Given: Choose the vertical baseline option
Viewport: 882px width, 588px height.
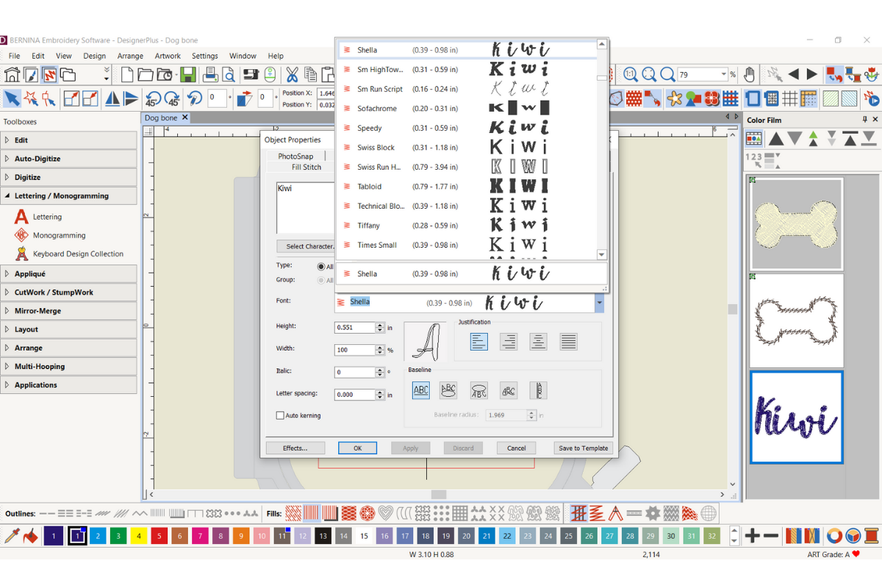Looking at the screenshot, I should pyautogui.click(x=538, y=390).
